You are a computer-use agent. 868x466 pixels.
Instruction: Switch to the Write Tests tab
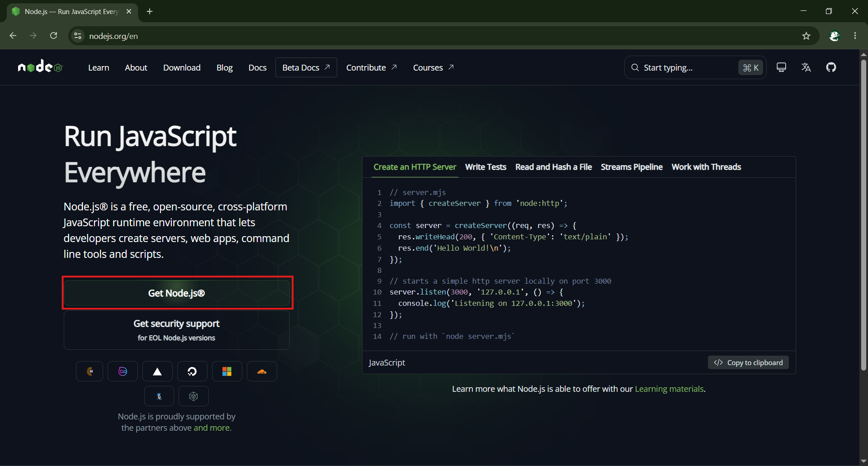(x=486, y=167)
